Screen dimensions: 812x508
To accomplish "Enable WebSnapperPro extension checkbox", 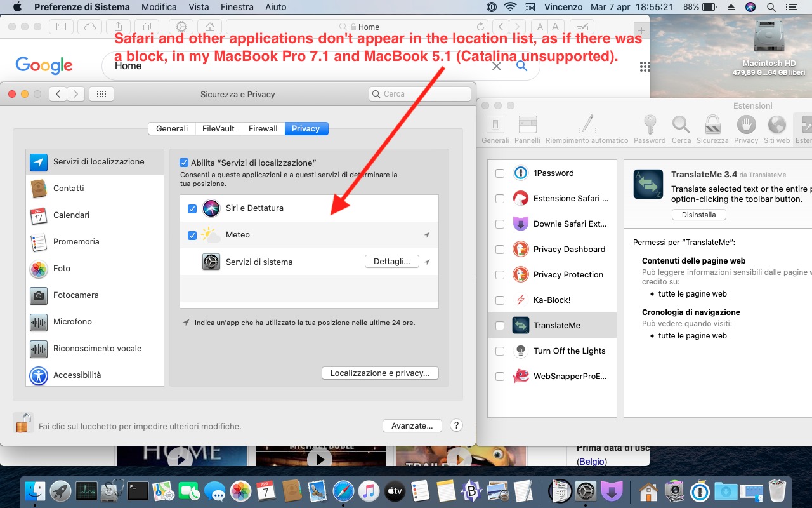I will [x=500, y=377].
